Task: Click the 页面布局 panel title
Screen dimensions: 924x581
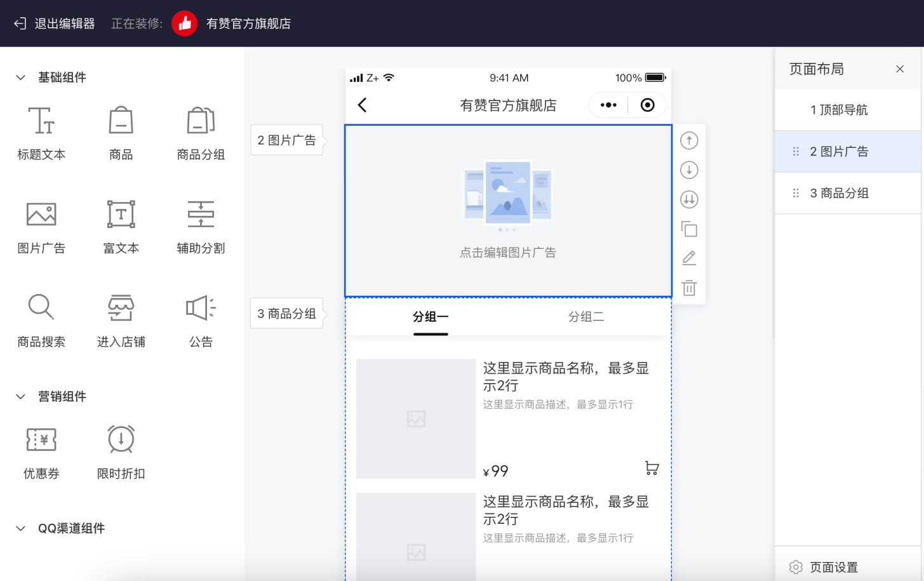Action: [x=816, y=69]
